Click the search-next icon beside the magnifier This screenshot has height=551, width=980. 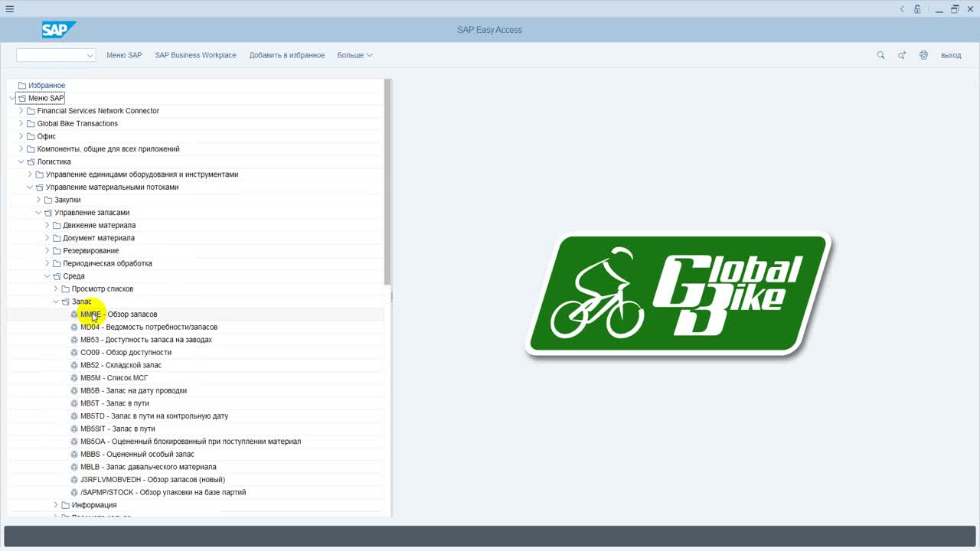click(x=902, y=55)
